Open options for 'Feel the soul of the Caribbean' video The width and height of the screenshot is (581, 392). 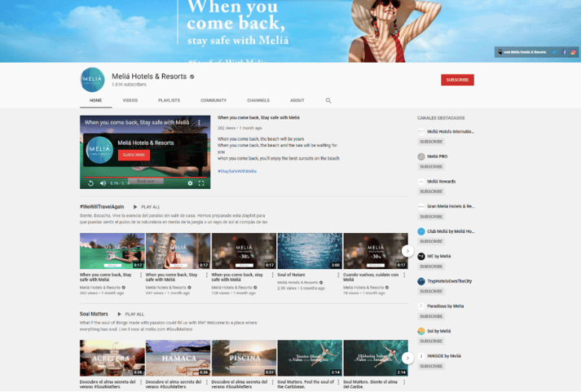(x=338, y=382)
